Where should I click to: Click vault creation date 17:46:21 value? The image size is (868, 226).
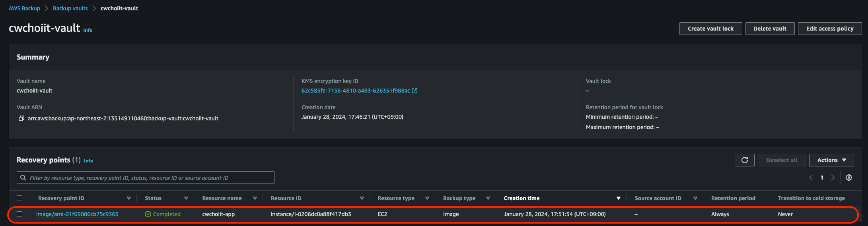pos(352,117)
